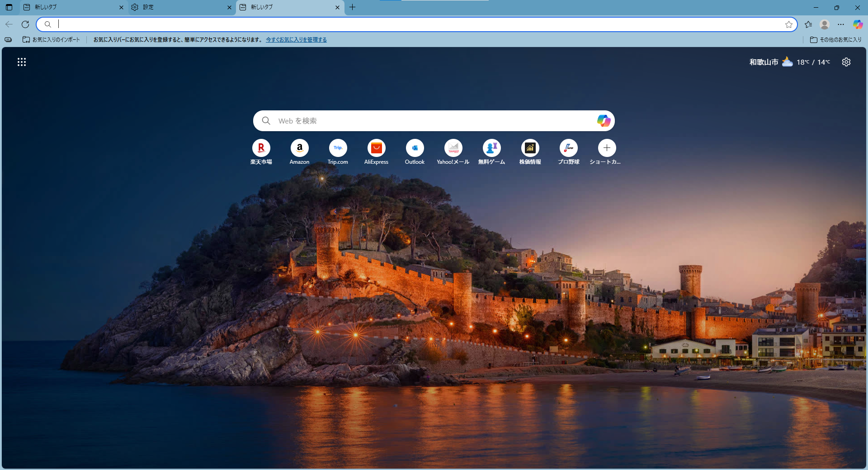Click the Copilot icon in search box
This screenshot has height=470, width=868.
(604, 121)
